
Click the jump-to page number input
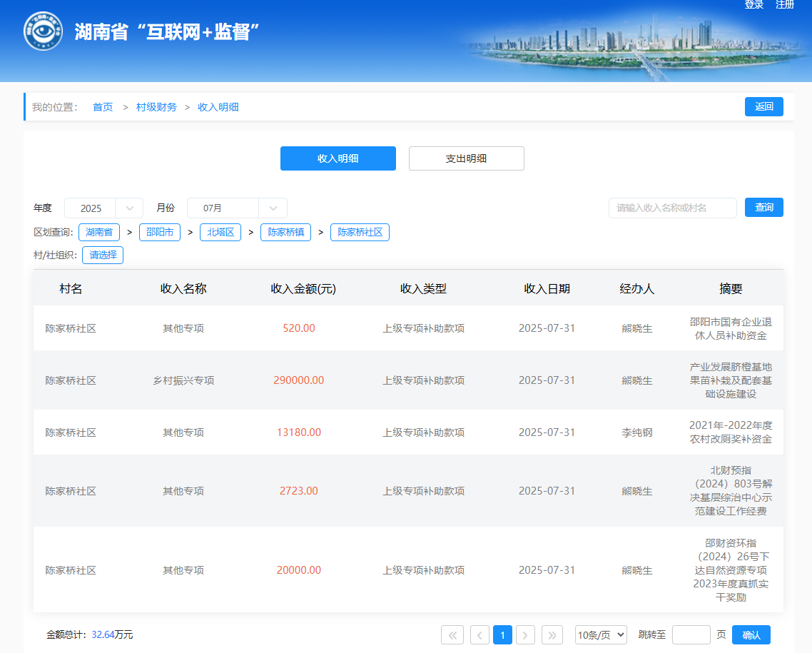coord(691,635)
